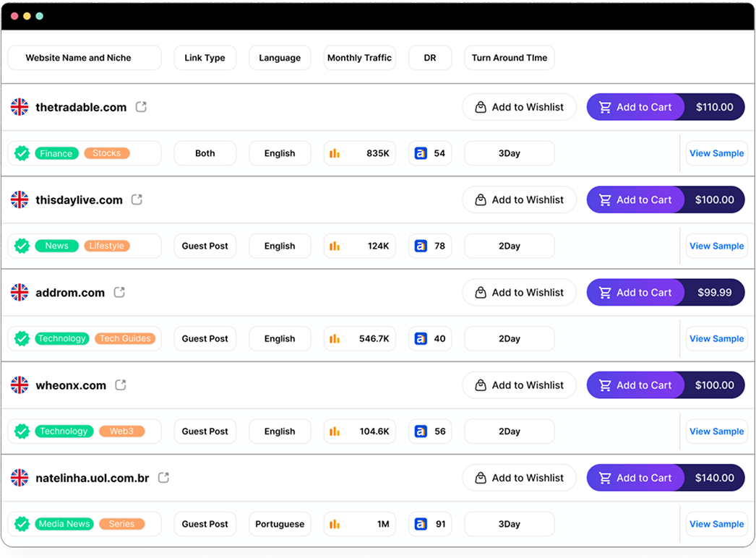Click external link icon beside natelinha.uol.com.br
The height and width of the screenshot is (558, 756).
[x=164, y=478]
